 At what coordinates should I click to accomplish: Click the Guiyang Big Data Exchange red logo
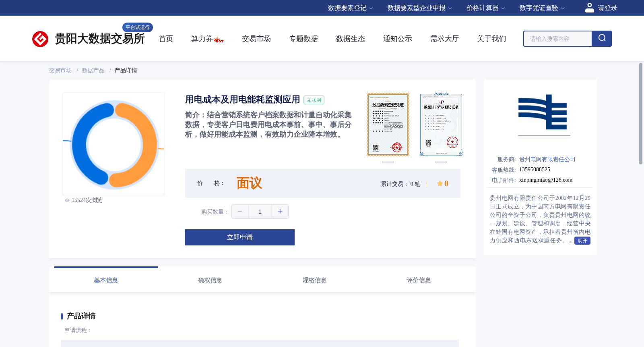(x=40, y=39)
